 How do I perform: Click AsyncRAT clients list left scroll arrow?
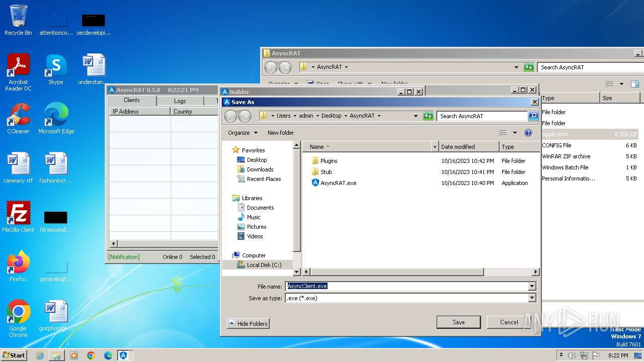[113, 244]
